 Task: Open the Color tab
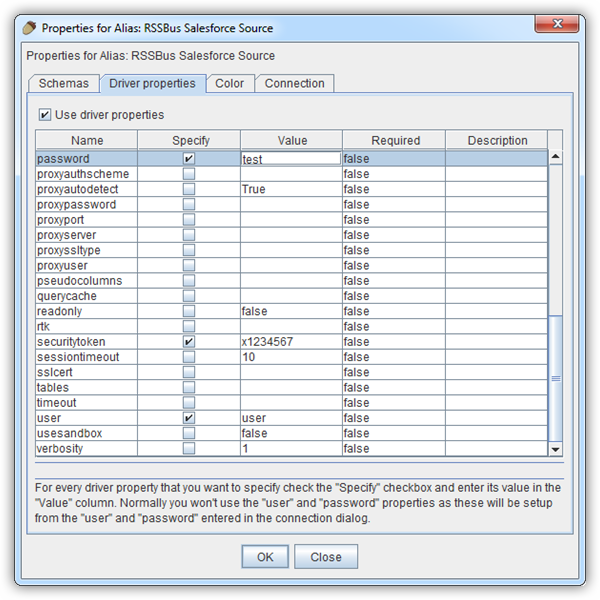(229, 84)
